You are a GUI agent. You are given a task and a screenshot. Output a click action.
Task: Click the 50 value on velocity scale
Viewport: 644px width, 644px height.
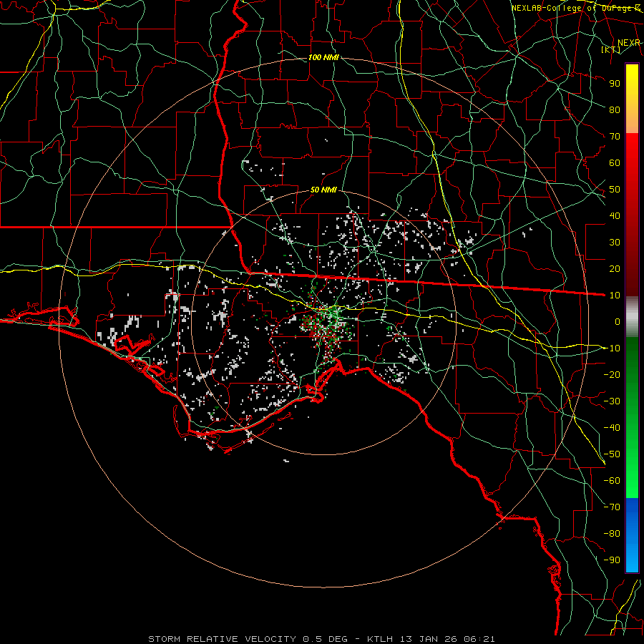[x=615, y=190]
